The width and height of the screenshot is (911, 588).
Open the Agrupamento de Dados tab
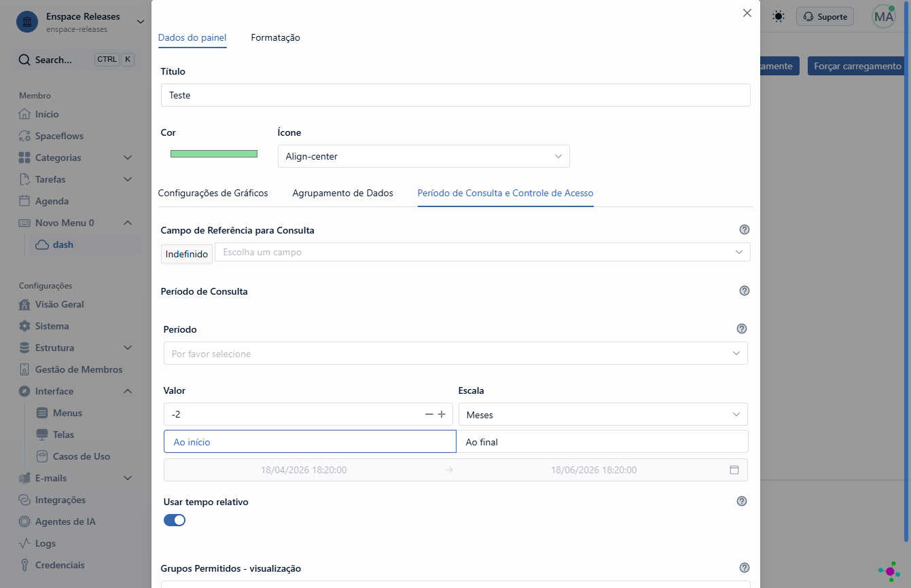click(x=343, y=193)
